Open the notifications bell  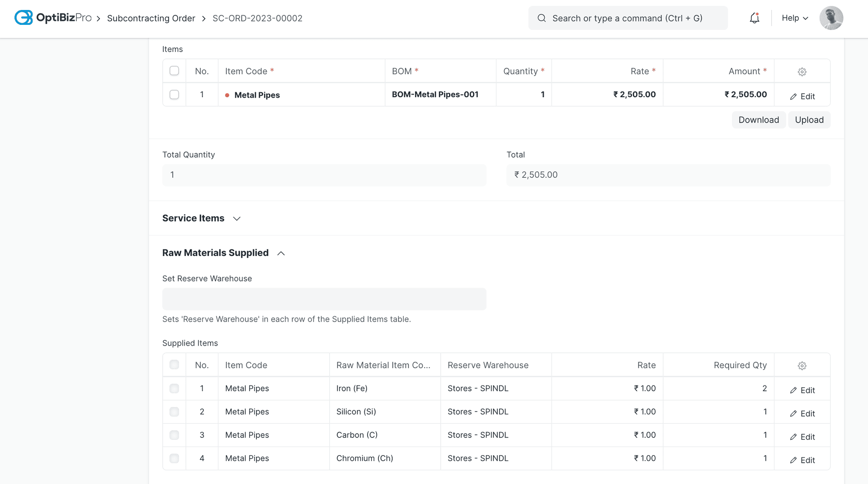click(754, 18)
